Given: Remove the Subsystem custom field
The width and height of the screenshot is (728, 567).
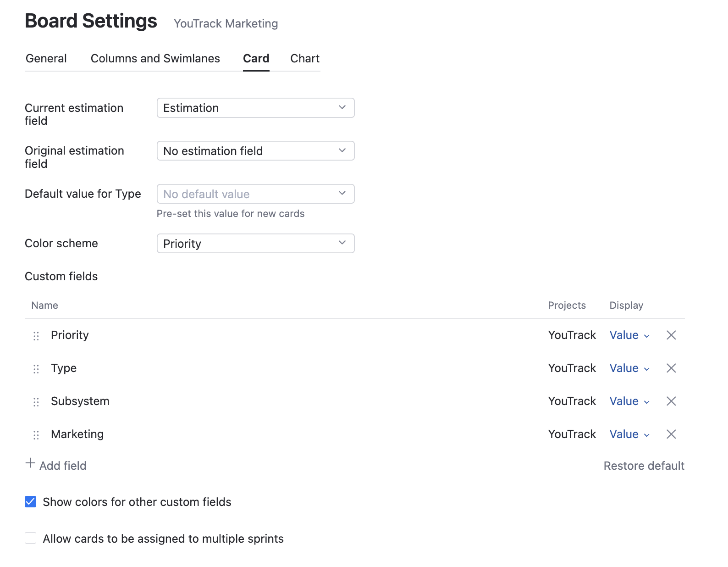Looking at the screenshot, I should point(671,401).
